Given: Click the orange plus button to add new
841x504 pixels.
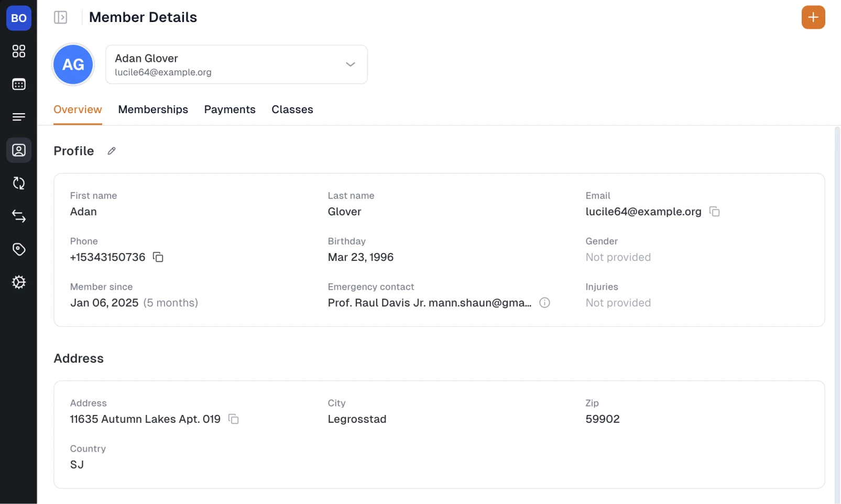Looking at the screenshot, I should coord(813,17).
